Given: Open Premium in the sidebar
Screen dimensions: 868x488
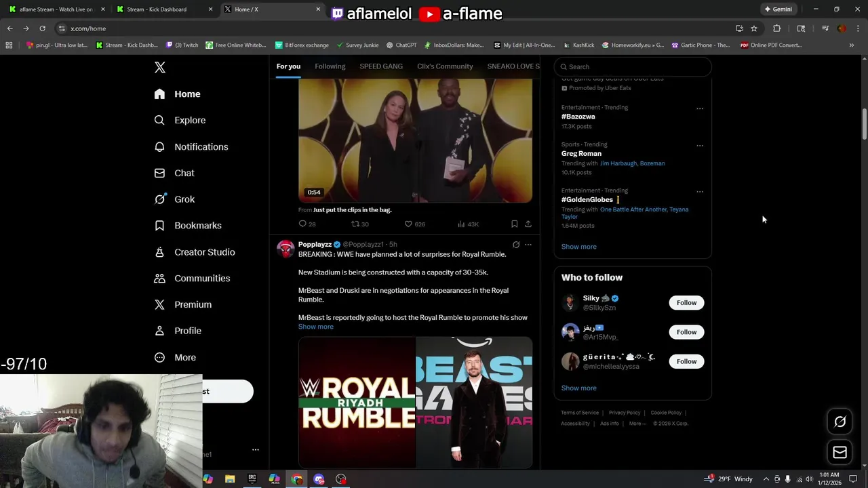Looking at the screenshot, I should point(182,304).
